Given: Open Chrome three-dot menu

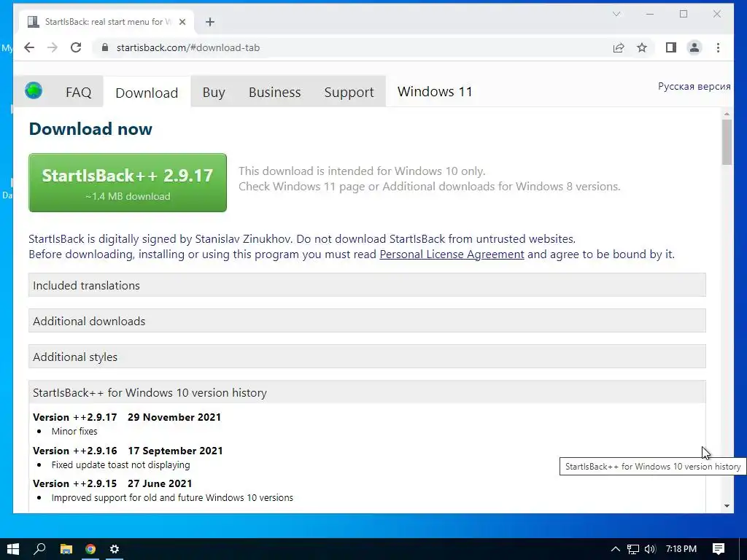Looking at the screenshot, I should 718,47.
